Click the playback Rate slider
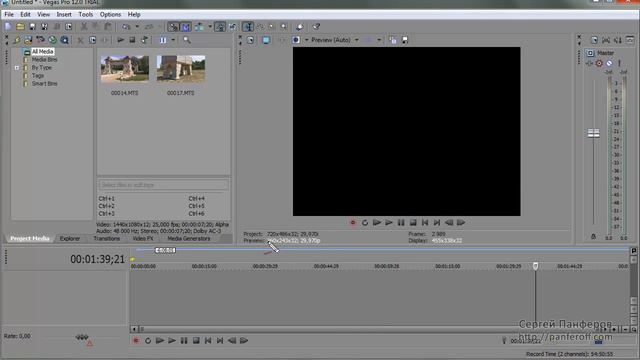 [82, 337]
